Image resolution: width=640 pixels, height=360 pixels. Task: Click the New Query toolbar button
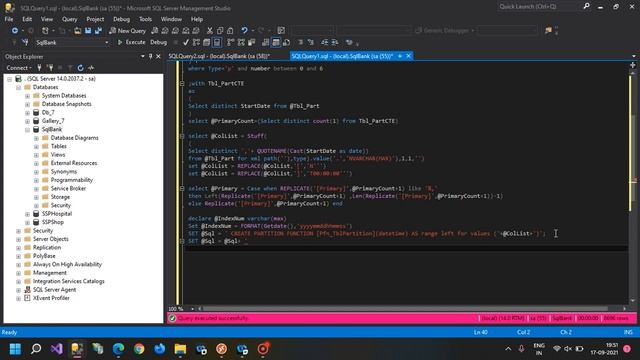[x=127, y=31]
